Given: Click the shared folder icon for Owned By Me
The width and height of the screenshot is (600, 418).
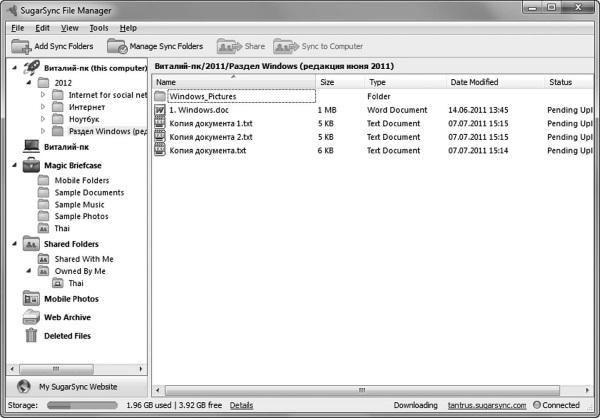Looking at the screenshot, I should click(x=44, y=271).
